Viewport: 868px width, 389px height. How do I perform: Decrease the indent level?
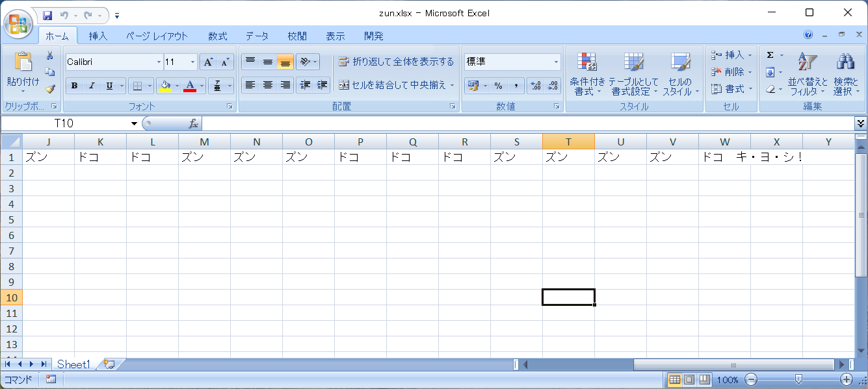[305, 84]
